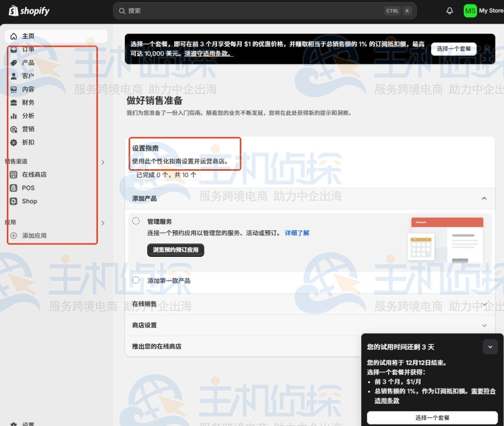This screenshot has width=504, height=426.
Task: Open the 分析 (Analytics) dashboard
Action: coord(28,116)
